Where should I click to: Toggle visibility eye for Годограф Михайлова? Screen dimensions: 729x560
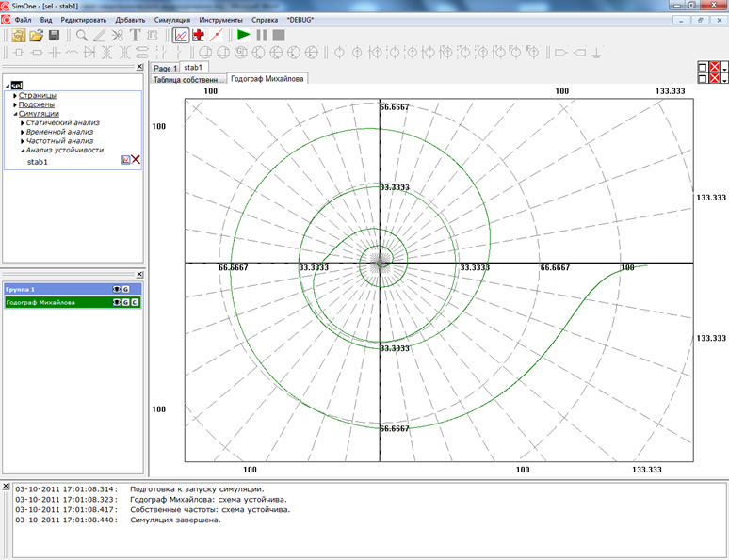[x=116, y=302]
